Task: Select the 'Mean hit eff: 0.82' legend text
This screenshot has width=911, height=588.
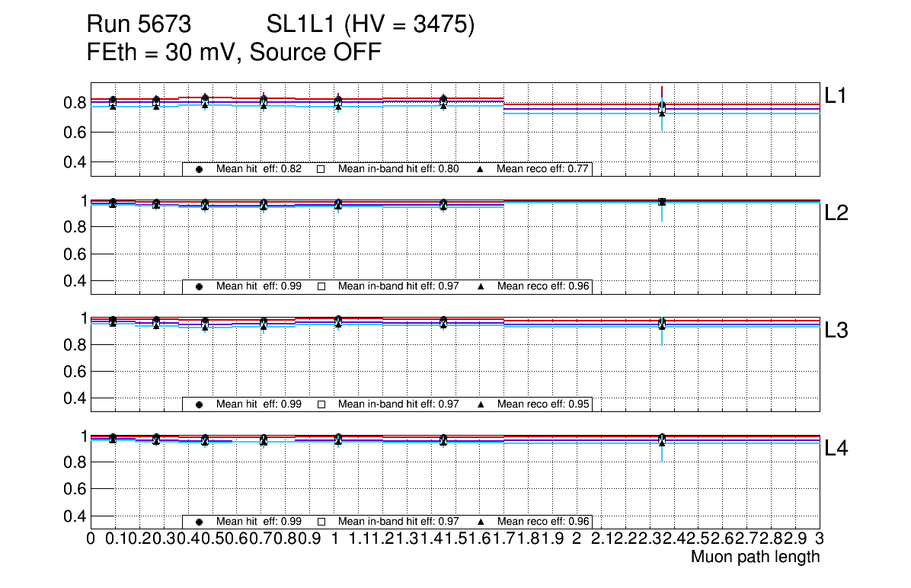Action: click(x=259, y=169)
